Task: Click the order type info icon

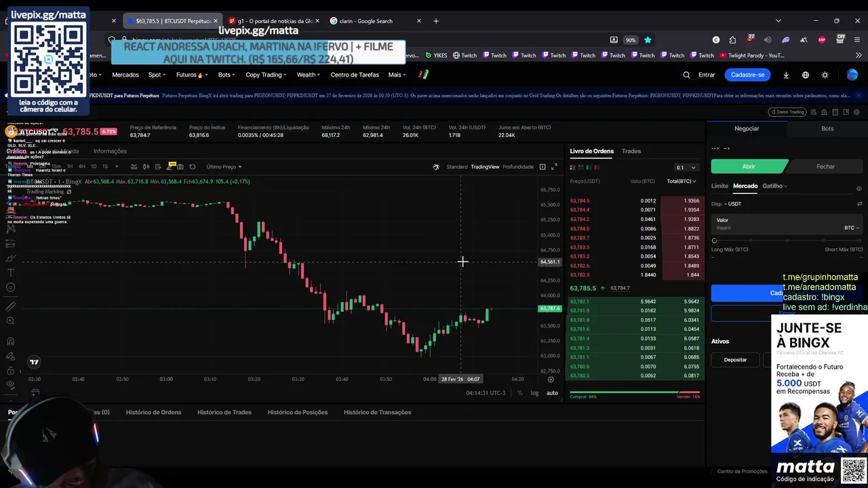Action: [859, 188]
